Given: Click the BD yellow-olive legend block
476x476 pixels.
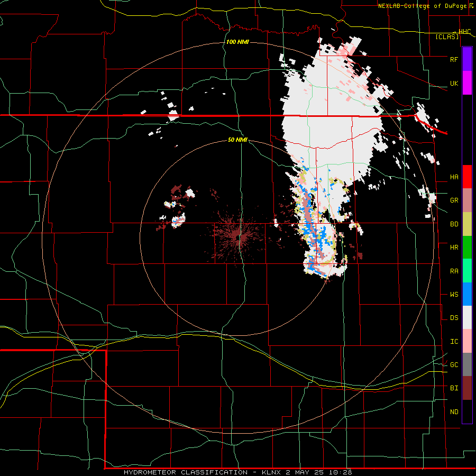Looking at the screenshot, I should [x=467, y=224].
